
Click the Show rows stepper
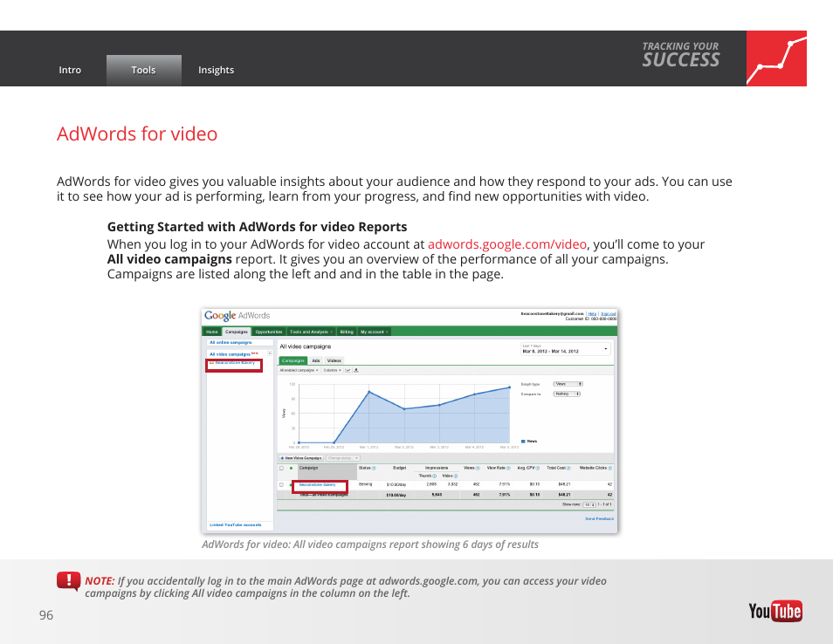click(590, 504)
